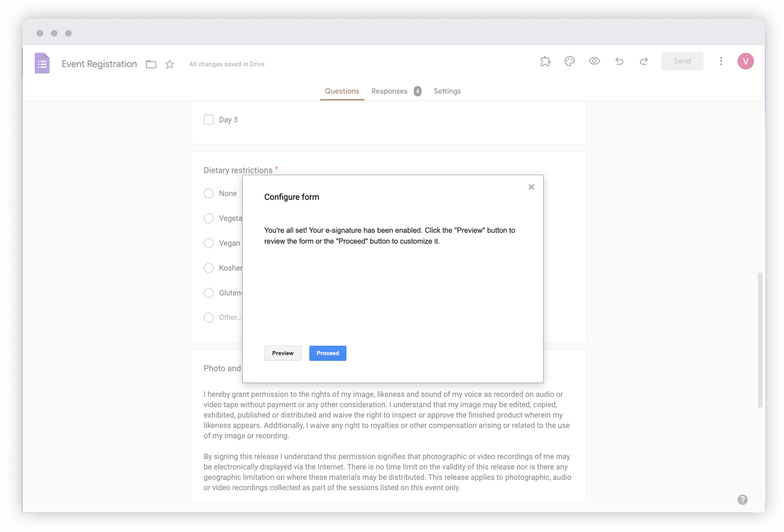The image size is (784, 532).
Task: Click the Undo arrow icon
Action: coord(619,61)
